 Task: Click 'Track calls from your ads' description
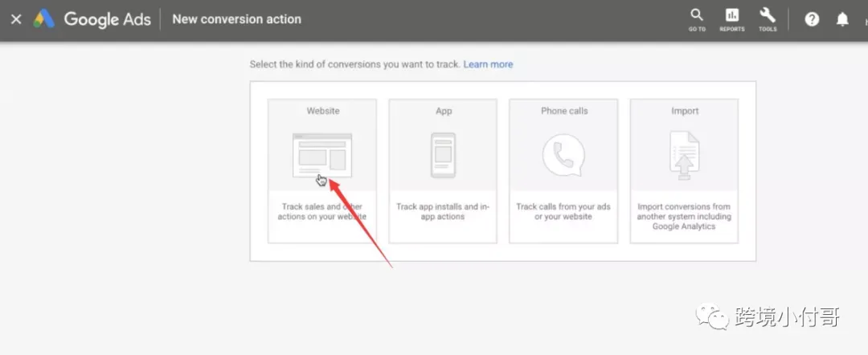point(563,211)
